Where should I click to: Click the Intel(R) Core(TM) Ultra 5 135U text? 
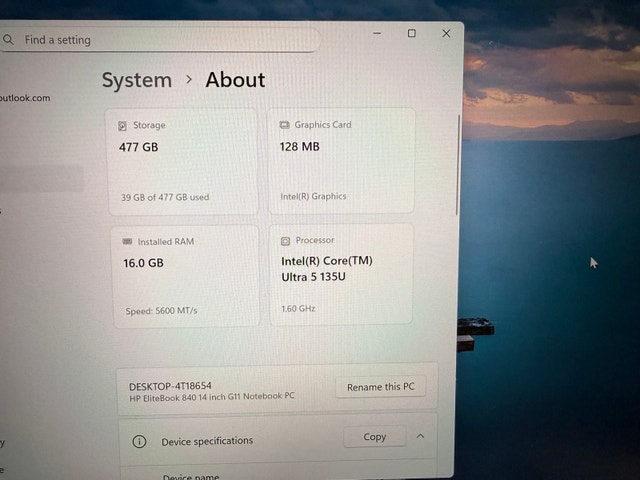(327, 269)
